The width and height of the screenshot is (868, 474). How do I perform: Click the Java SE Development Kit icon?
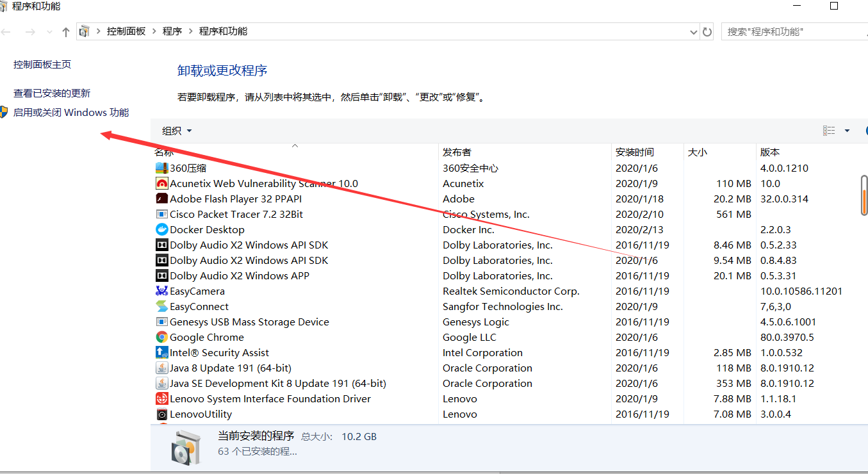pos(161,383)
